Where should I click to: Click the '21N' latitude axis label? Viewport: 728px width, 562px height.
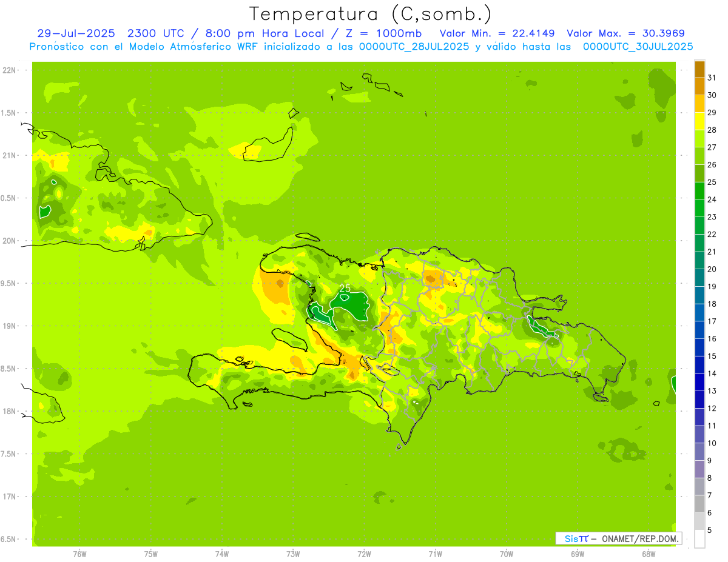8,155
